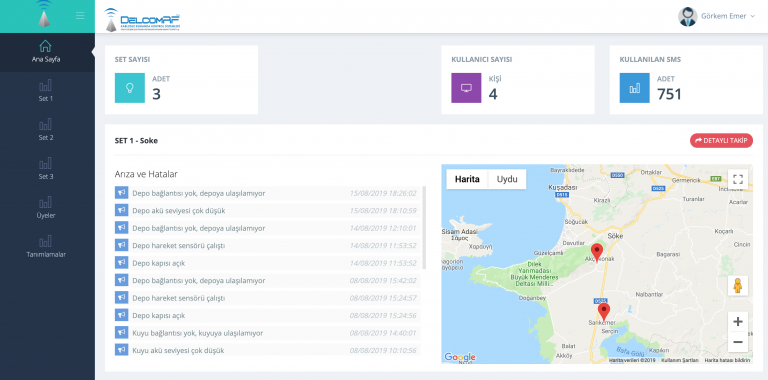Screen dimensions: 768x380
Task: Select alert text dated 15/08/2019 18:26:02
Action: point(198,193)
